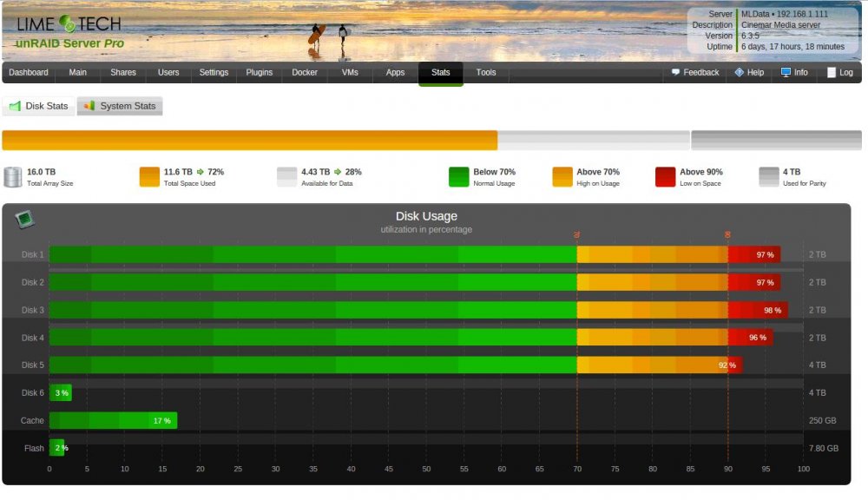Viewport: 868px width, 500px height.
Task: Click the 70 threshold marker atop the chart
Action: [577, 234]
